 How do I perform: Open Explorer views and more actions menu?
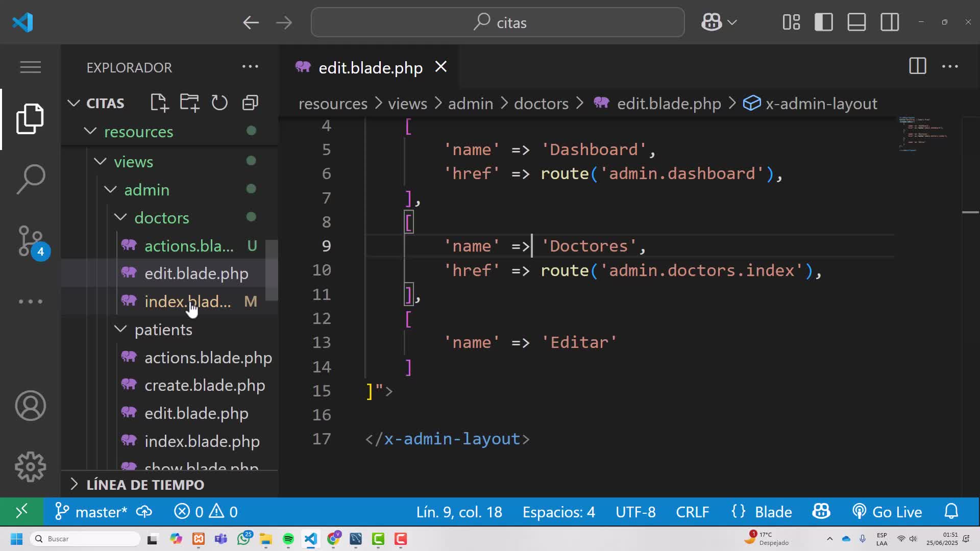tap(250, 67)
